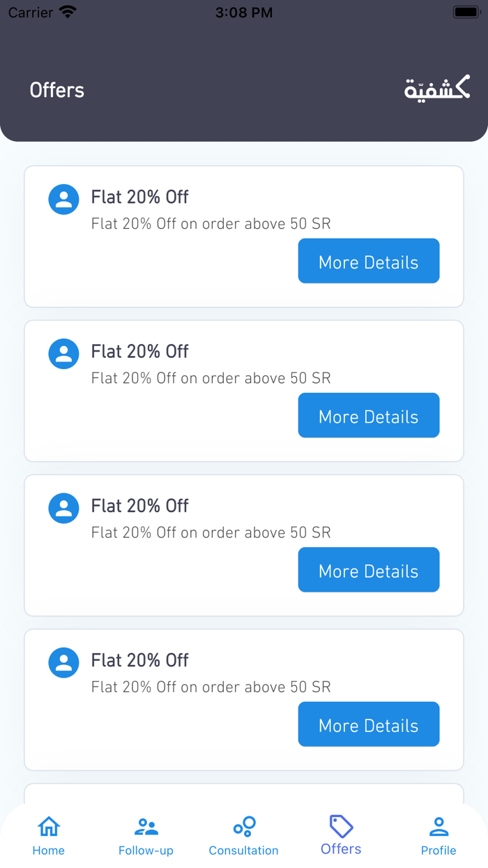The width and height of the screenshot is (488, 868).
Task: Go to the Profile tab label
Action: click(439, 851)
